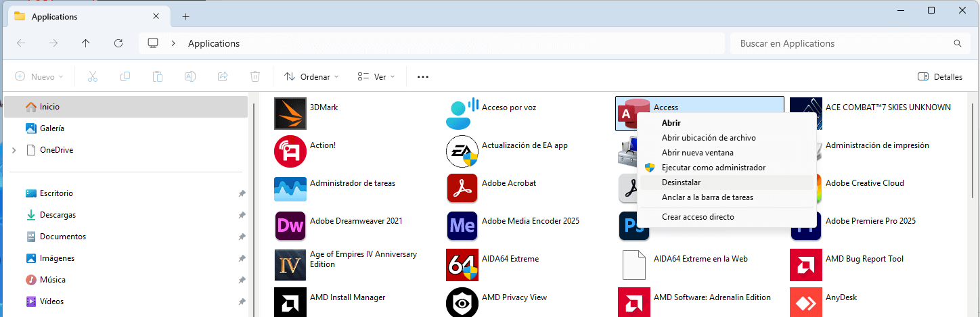Select the AMD Bug Report Tool icon

806,265
